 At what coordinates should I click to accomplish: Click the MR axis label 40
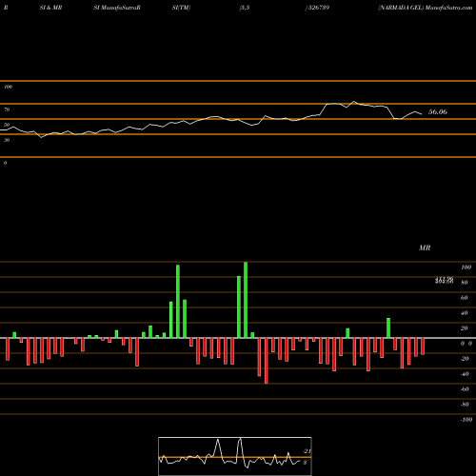pyautogui.click(x=465, y=313)
